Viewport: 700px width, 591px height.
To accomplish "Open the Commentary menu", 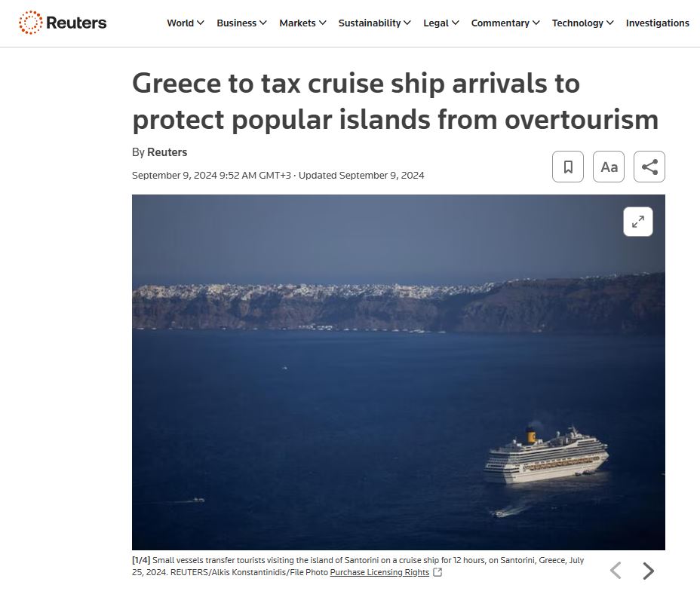I will [505, 23].
